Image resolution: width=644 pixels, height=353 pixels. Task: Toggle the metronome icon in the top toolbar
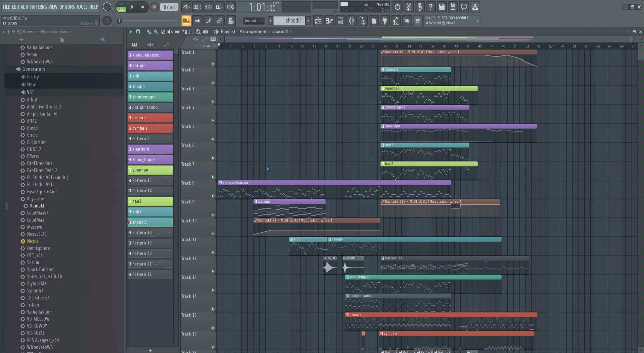(186, 7)
